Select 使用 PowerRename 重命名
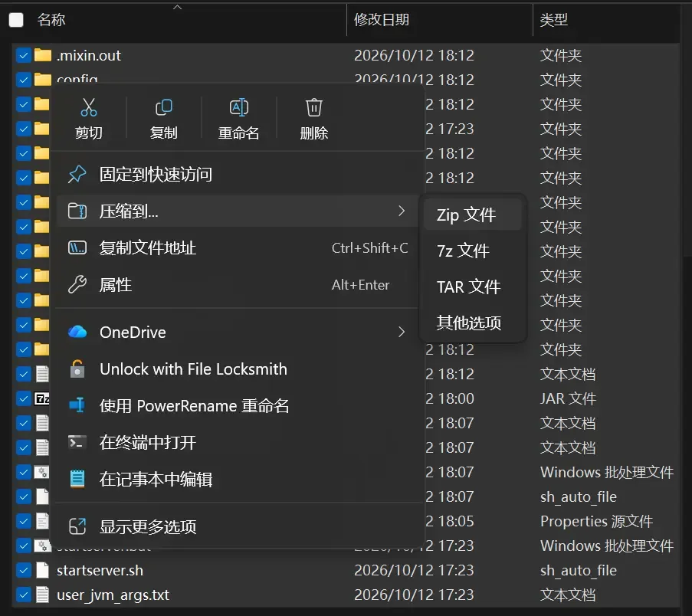 238,405
